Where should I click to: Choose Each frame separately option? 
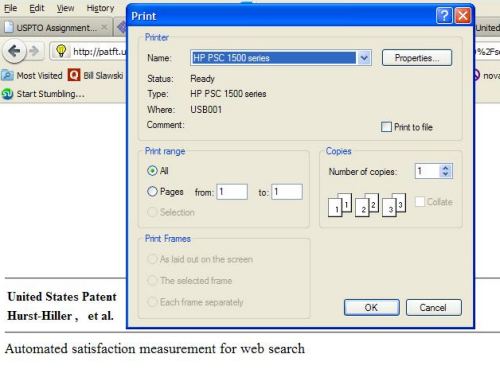tap(152, 302)
